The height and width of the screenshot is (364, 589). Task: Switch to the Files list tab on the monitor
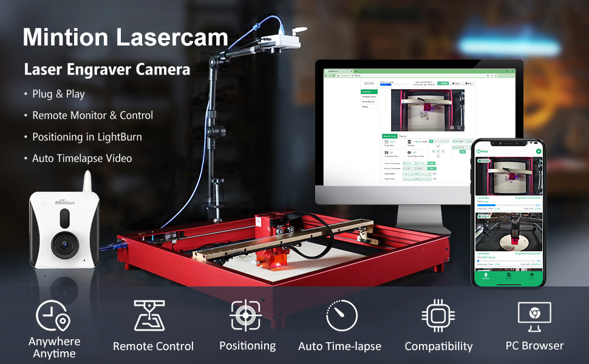(403, 136)
